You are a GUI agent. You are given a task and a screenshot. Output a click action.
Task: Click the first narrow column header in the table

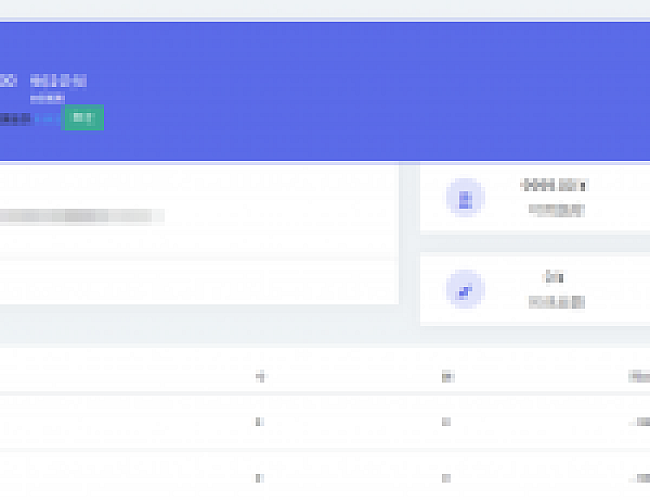(x=260, y=377)
